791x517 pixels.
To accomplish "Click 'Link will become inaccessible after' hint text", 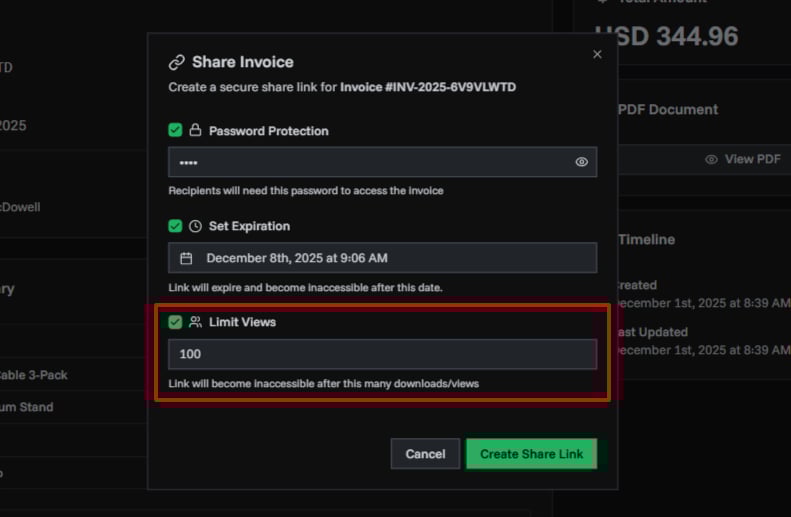I will point(323,384).
